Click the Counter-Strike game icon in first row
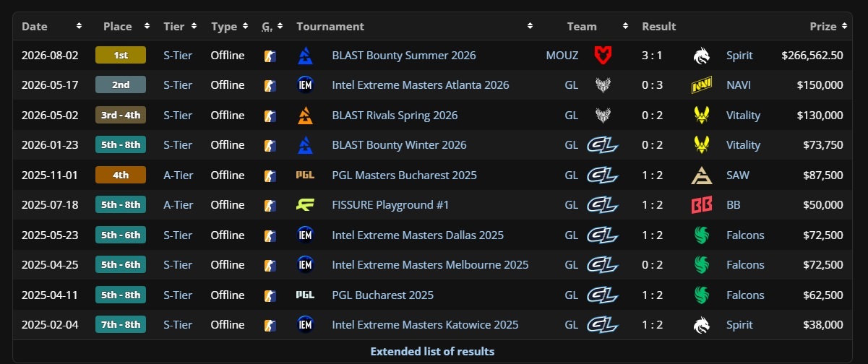The width and height of the screenshot is (868, 364). (x=270, y=55)
